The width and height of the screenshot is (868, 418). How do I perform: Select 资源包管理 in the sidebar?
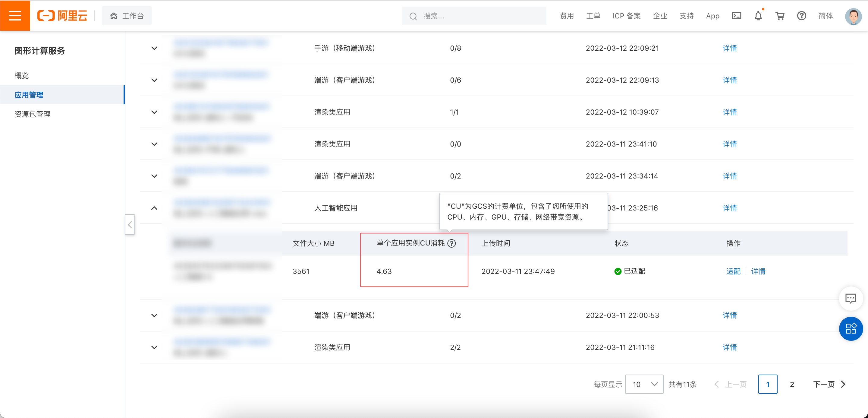click(x=33, y=114)
